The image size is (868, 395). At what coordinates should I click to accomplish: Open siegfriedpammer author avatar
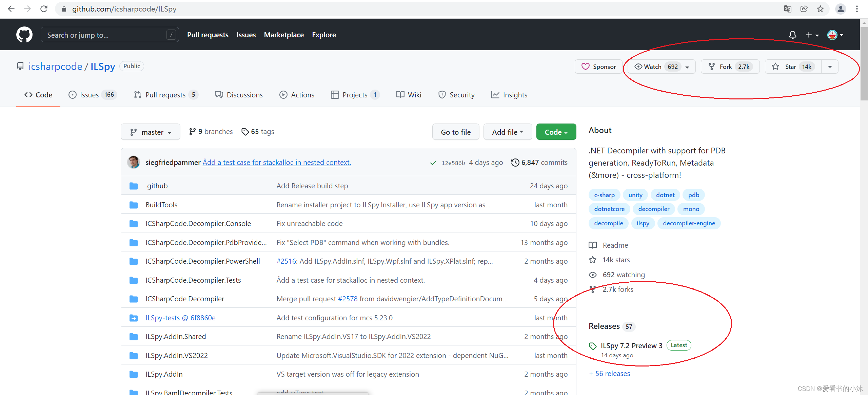tap(134, 162)
